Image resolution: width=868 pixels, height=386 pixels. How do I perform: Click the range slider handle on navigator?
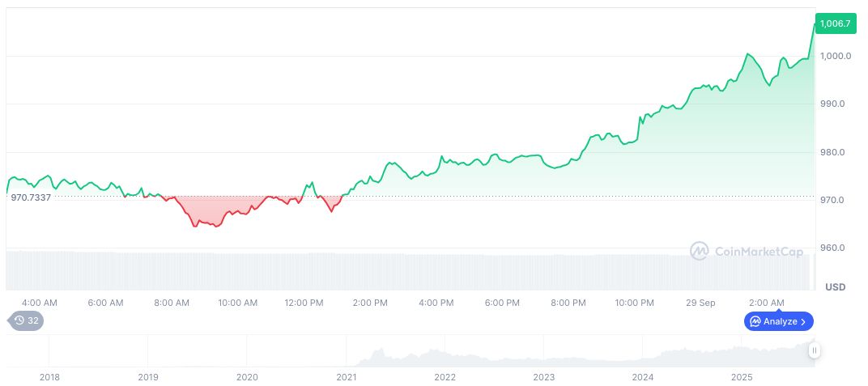[x=814, y=350]
